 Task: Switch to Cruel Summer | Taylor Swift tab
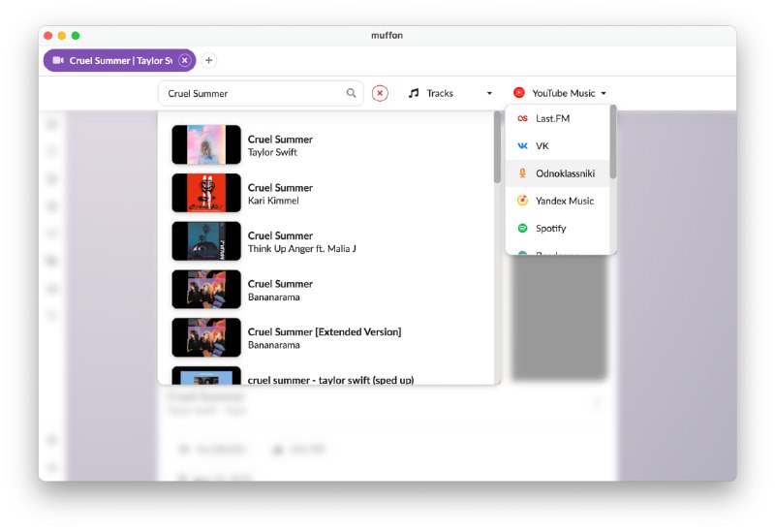[x=119, y=60]
